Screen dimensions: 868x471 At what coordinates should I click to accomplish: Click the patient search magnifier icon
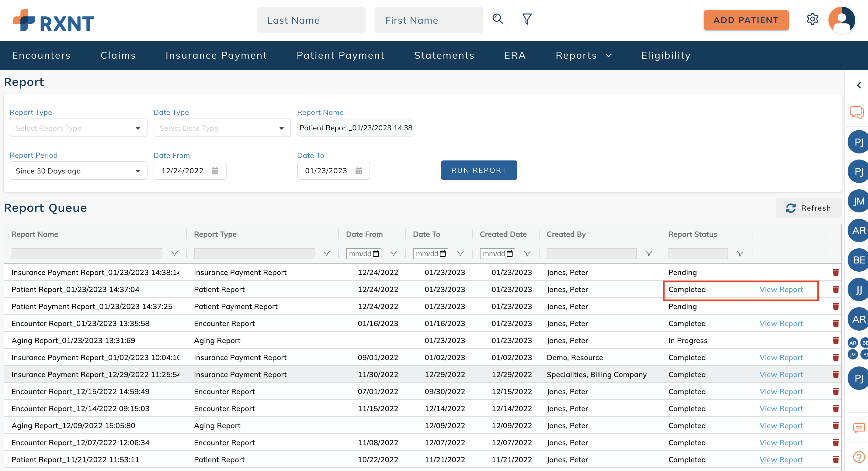tap(498, 19)
